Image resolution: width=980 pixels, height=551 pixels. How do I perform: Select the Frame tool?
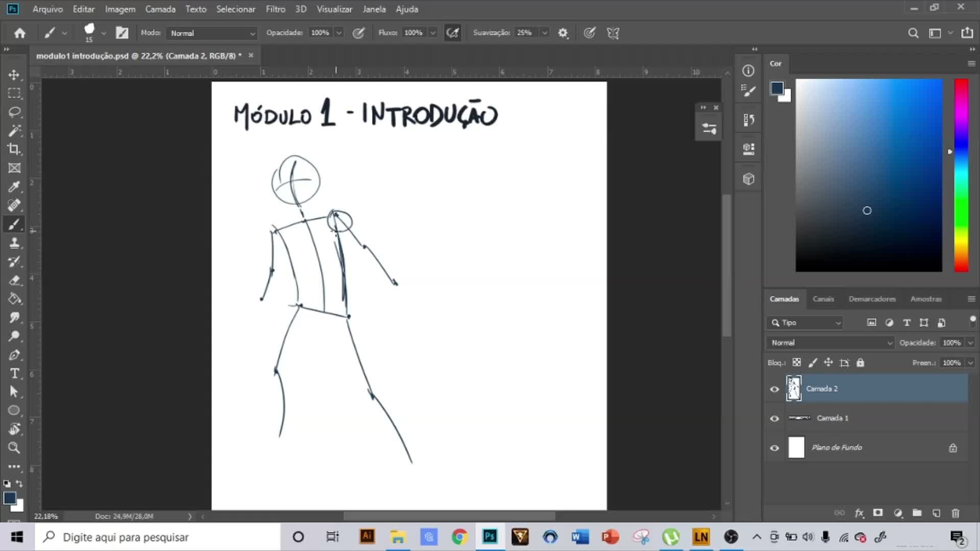tap(14, 168)
